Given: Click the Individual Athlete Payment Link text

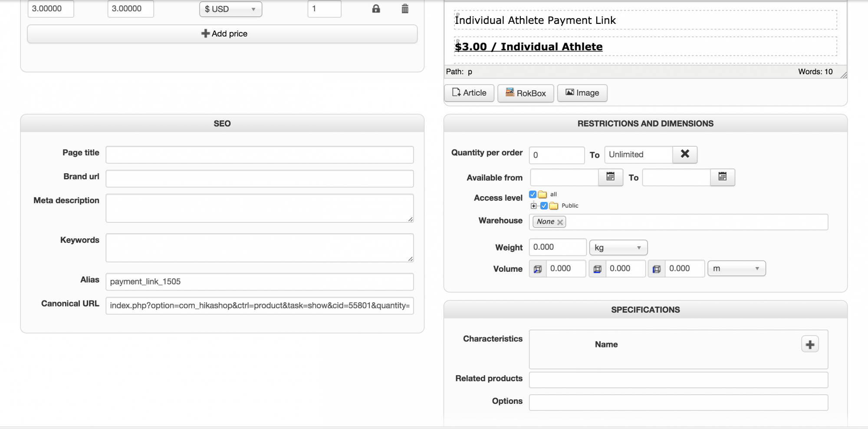Looking at the screenshot, I should (535, 20).
